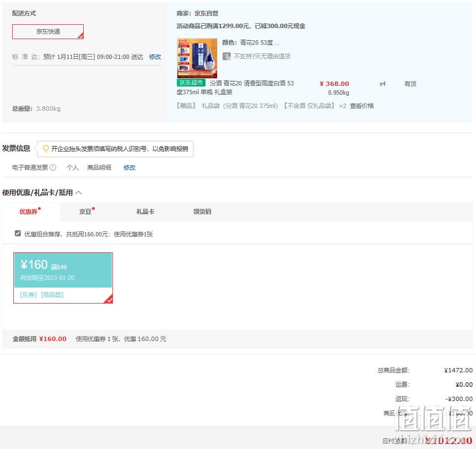
Task: Uncheck the 优惠组合推荐 checkbox
Action: 18,234
